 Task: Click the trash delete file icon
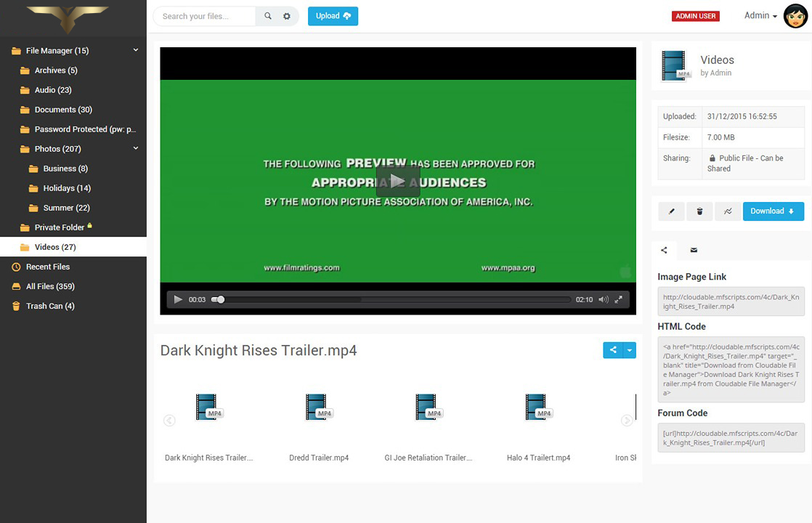pyautogui.click(x=699, y=211)
